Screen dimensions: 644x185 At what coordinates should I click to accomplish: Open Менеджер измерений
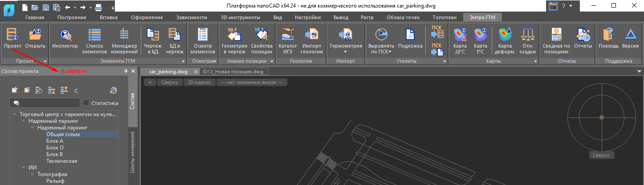point(124,39)
